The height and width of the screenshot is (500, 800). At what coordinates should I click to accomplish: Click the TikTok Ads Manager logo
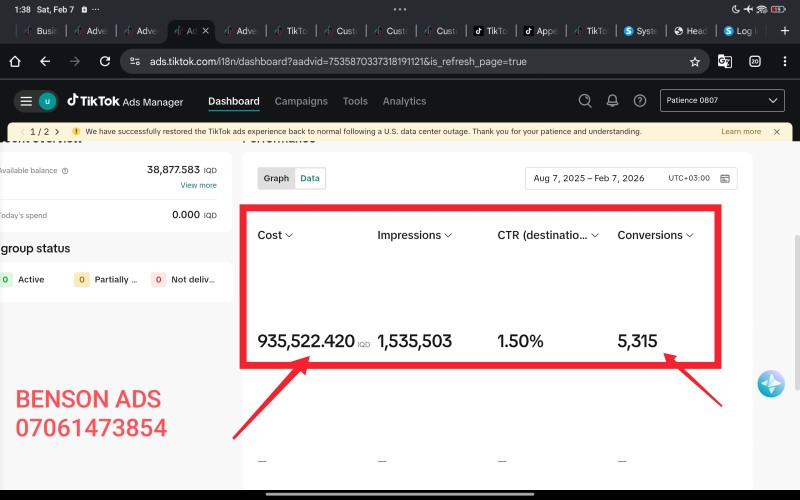pyautogui.click(x=125, y=101)
